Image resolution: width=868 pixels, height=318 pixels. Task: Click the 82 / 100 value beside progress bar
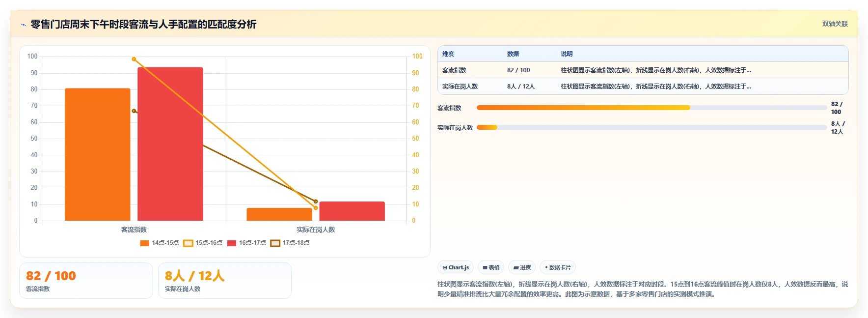(x=837, y=108)
